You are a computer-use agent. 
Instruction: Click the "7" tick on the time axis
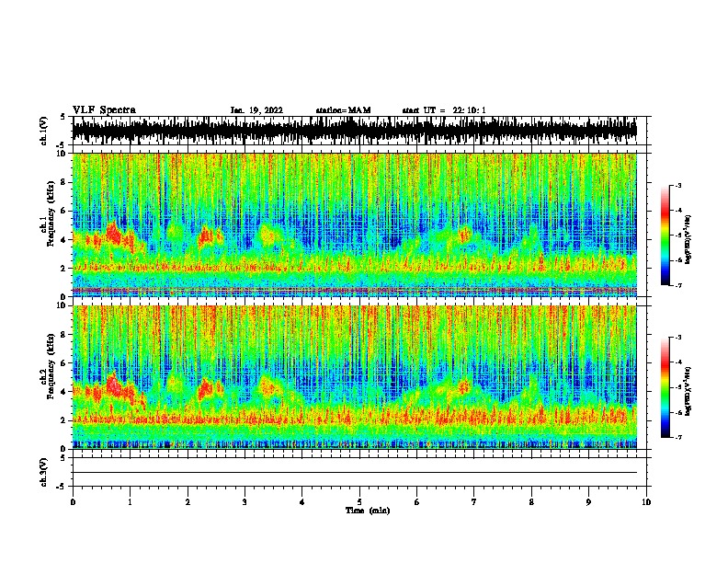tap(474, 502)
